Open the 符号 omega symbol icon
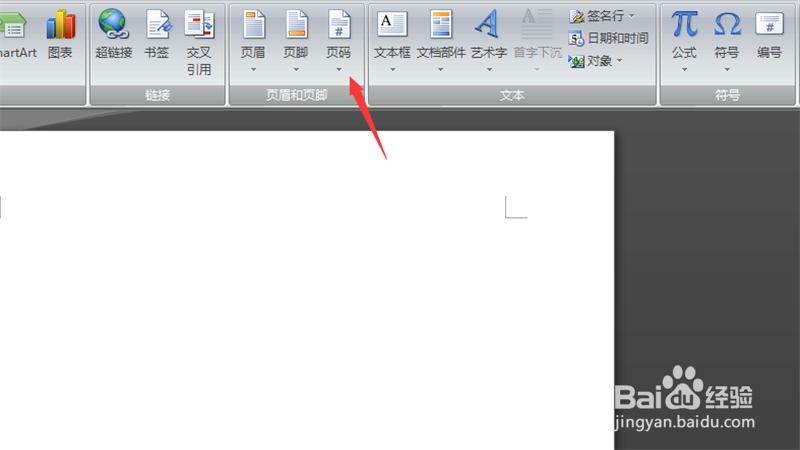This screenshot has width=800, height=450. [x=727, y=24]
